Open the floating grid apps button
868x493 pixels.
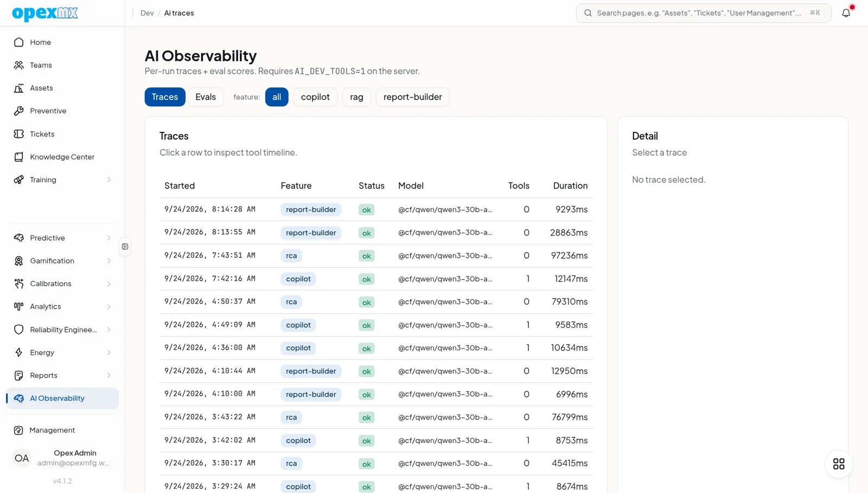839,464
